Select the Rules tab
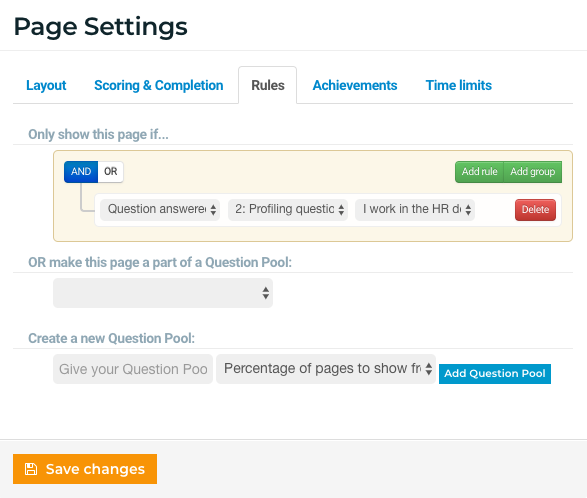Screen dimensions: 587x498 point(268,85)
